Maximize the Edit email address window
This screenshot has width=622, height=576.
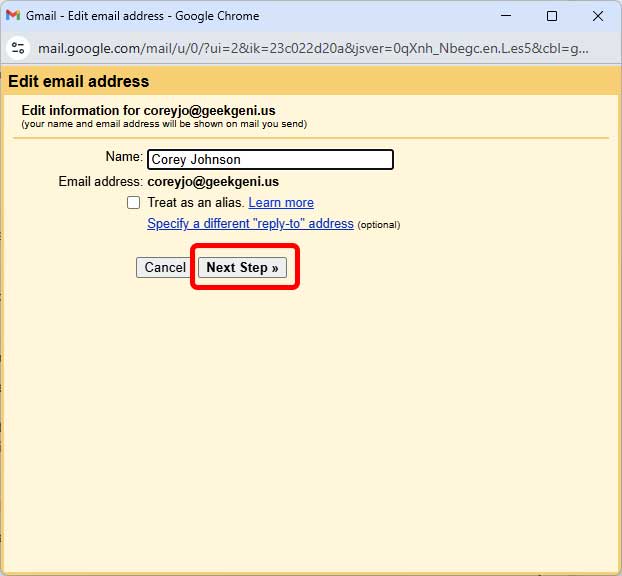point(552,16)
